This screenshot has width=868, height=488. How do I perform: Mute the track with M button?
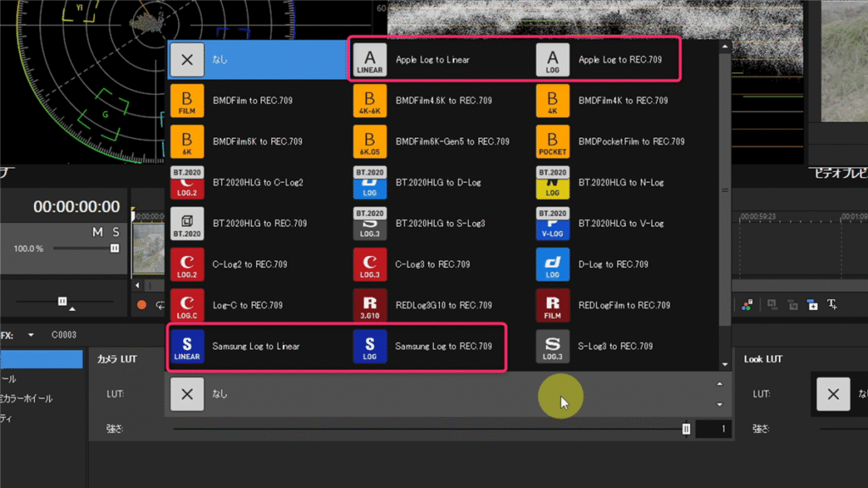coord(97,232)
